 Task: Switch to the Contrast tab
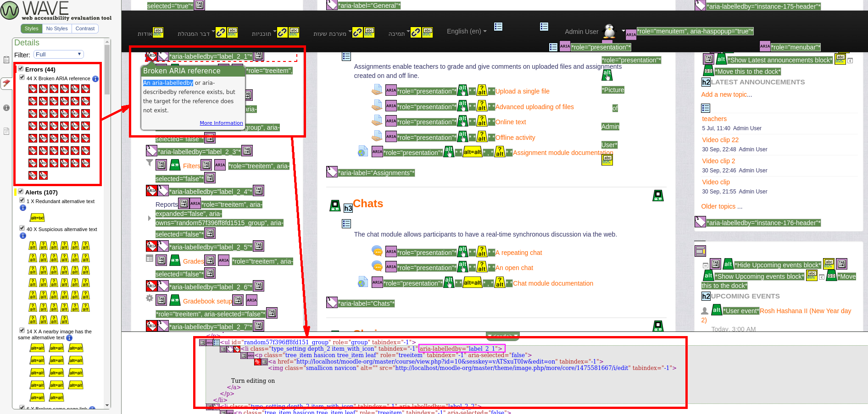85,28
